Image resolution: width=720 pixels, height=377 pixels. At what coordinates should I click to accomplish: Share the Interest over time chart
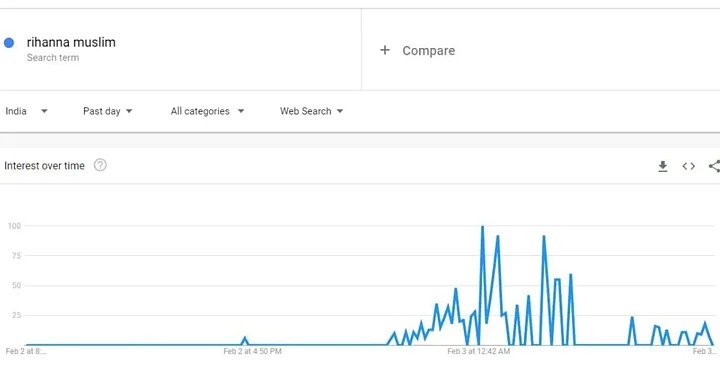(714, 166)
